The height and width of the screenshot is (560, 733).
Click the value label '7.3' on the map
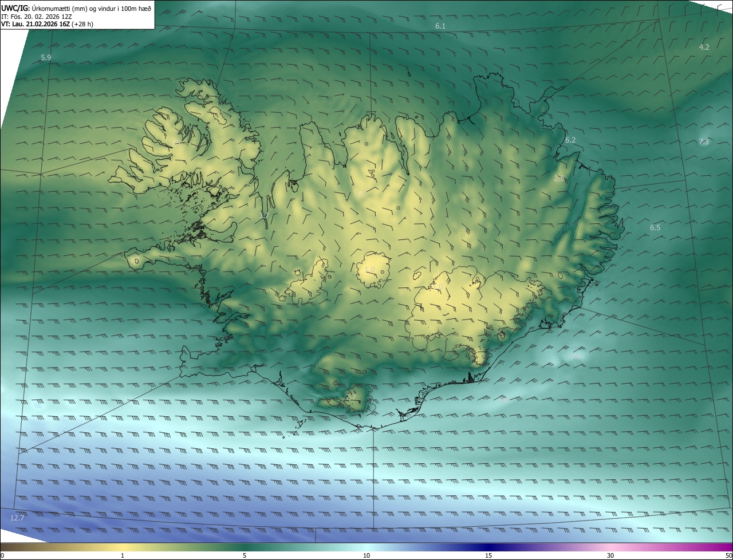click(x=704, y=142)
